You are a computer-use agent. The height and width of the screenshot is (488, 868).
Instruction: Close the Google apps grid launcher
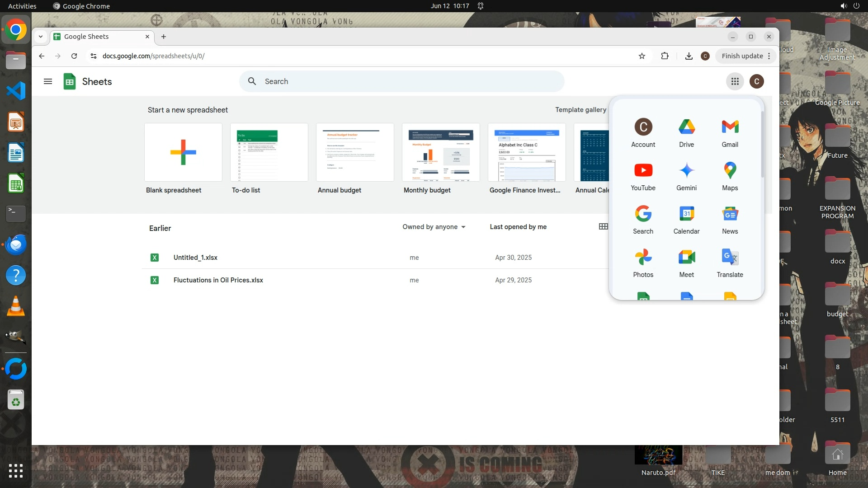[x=735, y=81]
